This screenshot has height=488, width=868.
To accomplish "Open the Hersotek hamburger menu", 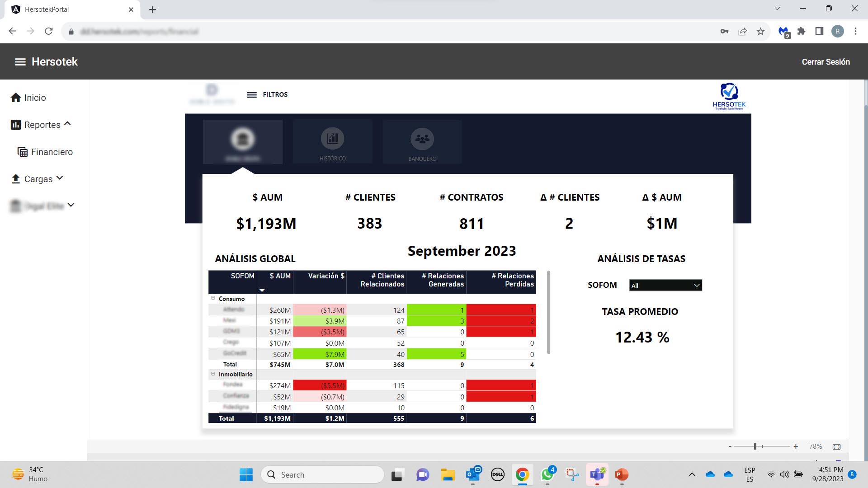I will click(20, 62).
